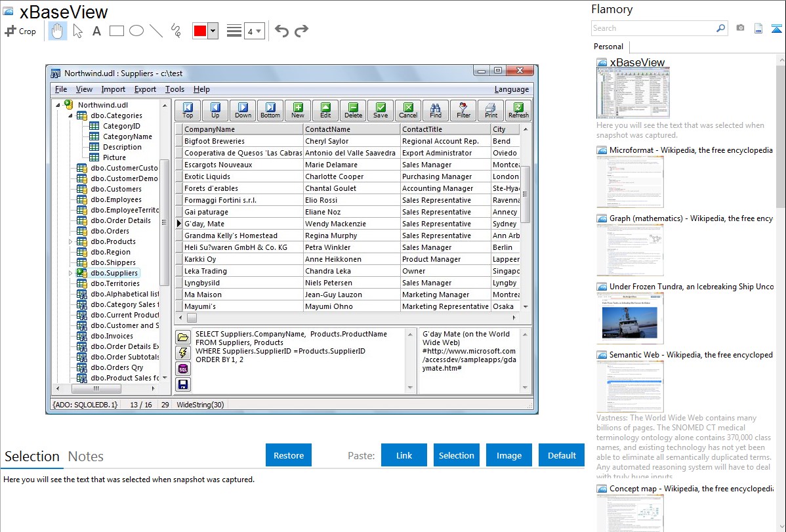This screenshot has width=786, height=532.
Task: Collapse the dbo.Categories node
Action: pyautogui.click(x=71, y=115)
